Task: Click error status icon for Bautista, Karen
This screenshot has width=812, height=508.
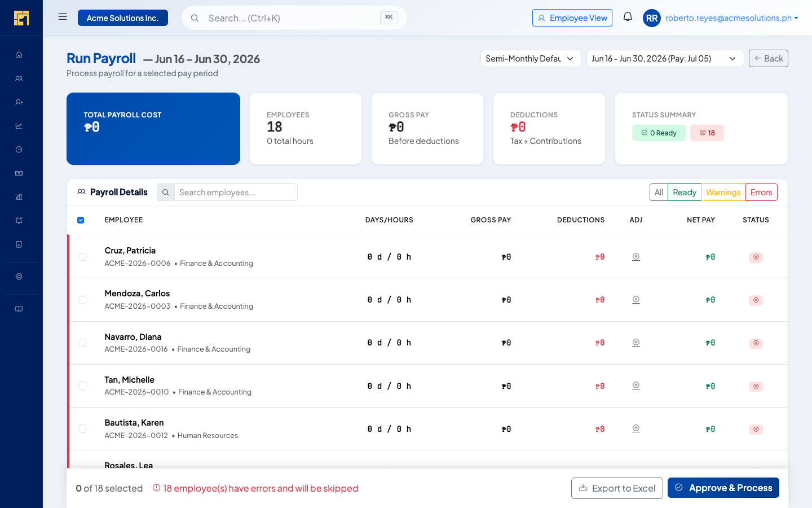Action: click(x=756, y=430)
